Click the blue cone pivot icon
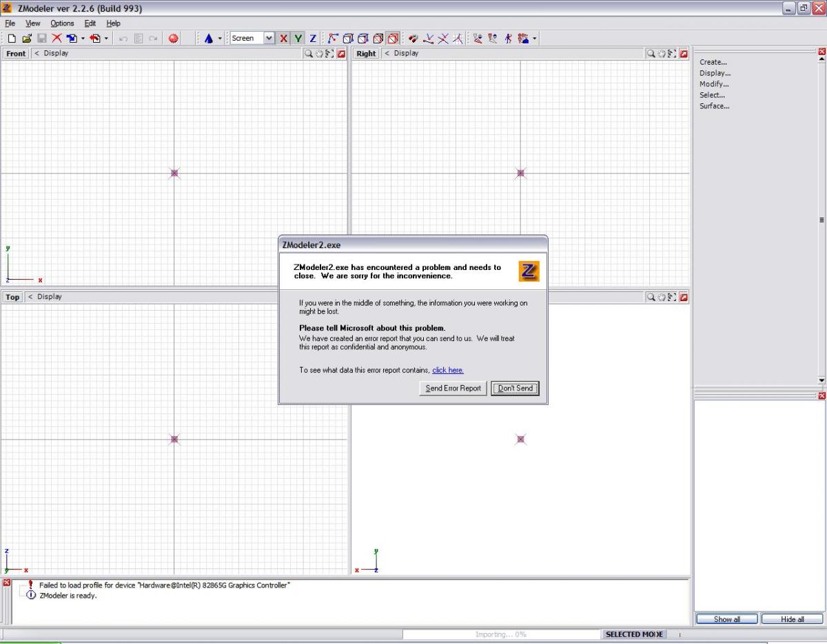Screen dimensions: 827x644 point(208,39)
